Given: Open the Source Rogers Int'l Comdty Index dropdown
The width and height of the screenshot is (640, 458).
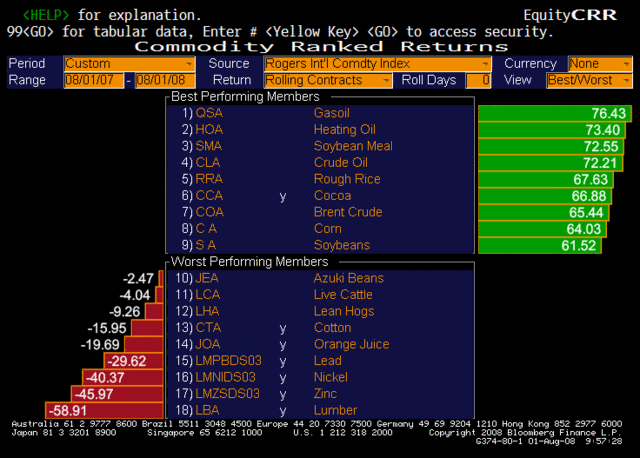Looking at the screenshot, I should tap(377, 64).
